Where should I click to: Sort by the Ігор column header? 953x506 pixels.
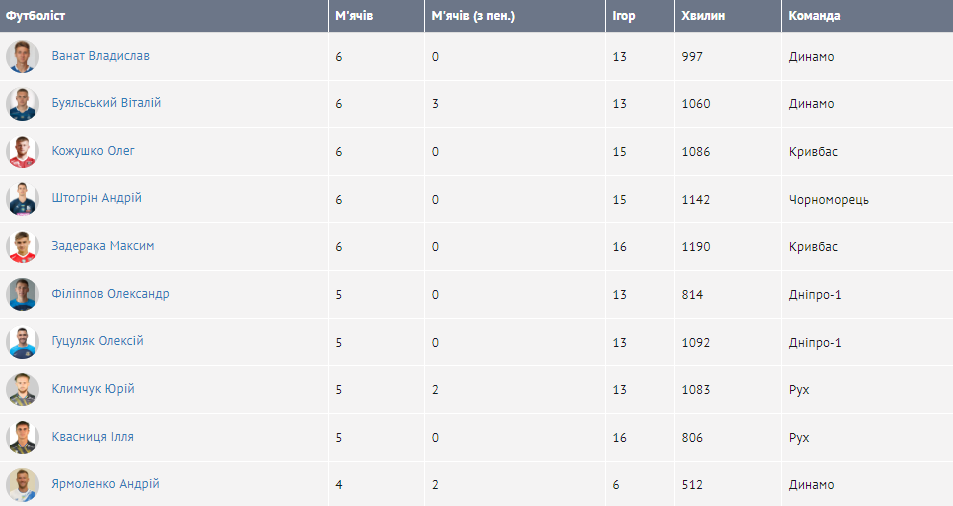(623, 16)
